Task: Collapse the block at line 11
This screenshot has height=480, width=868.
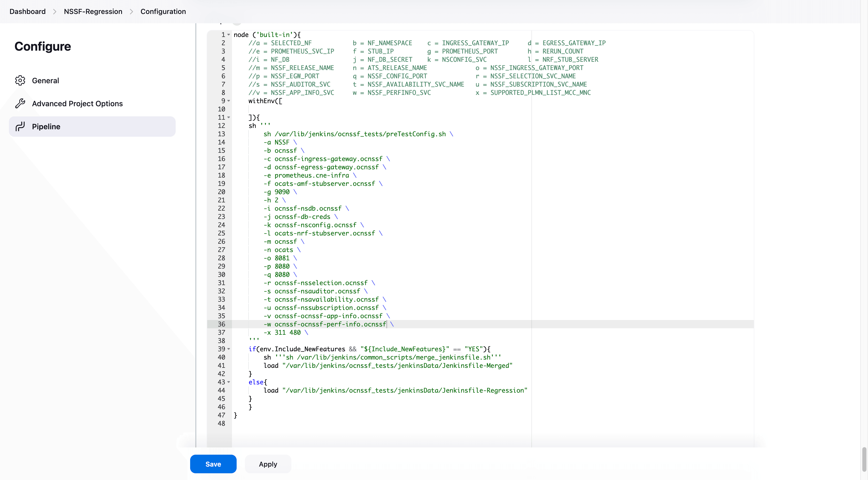Action: [x=228, y=117]
